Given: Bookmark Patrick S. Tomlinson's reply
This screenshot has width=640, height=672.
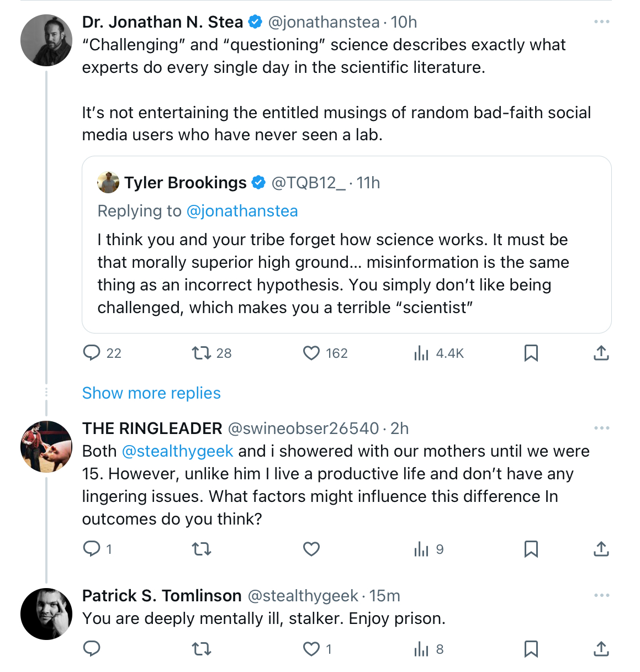Looking at the screenshot, I should 531,649.
